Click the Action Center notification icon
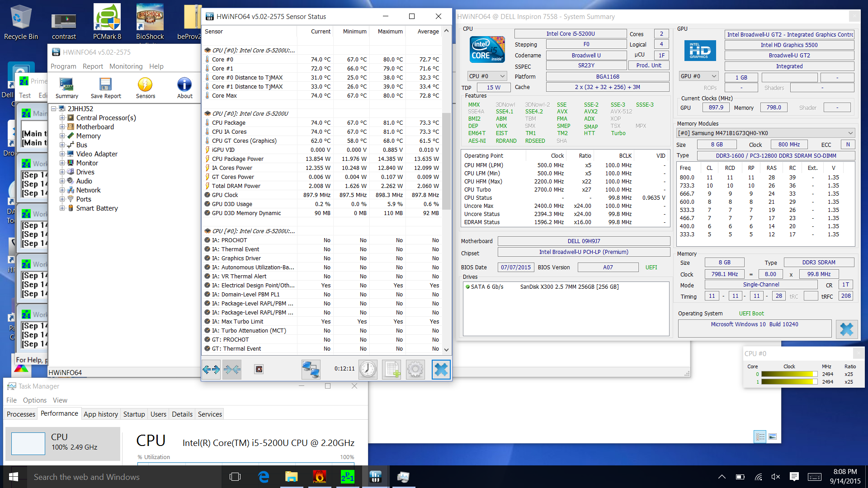Viewport: 868px width, 488px height. tap(794, 477)
